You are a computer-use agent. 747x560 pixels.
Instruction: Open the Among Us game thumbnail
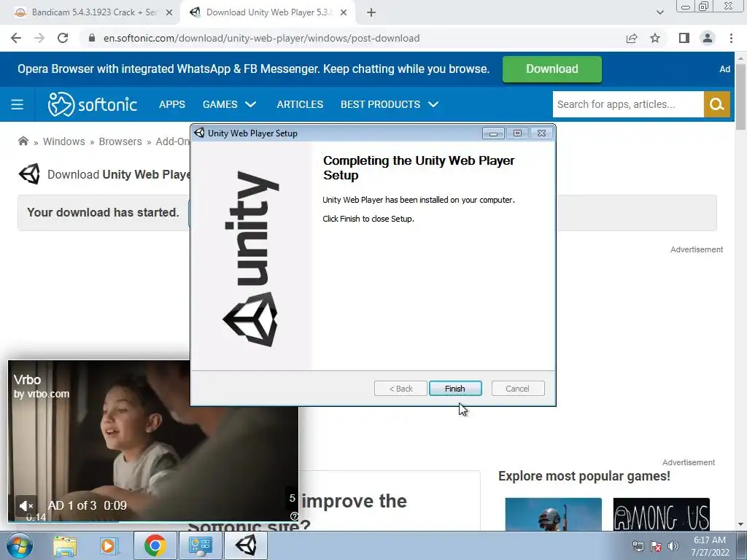click(661, 514)
